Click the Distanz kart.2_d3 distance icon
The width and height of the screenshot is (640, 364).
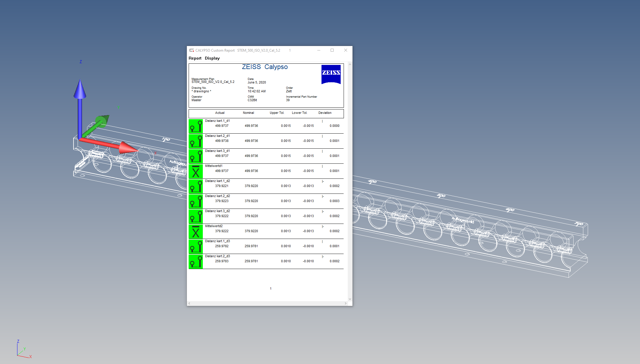(x=196, y=262)
